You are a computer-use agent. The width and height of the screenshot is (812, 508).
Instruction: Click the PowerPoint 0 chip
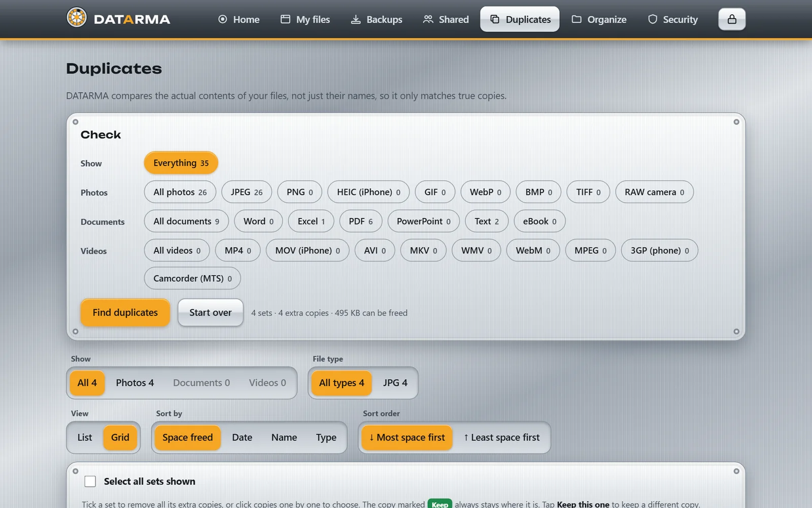tap(424, 221)
